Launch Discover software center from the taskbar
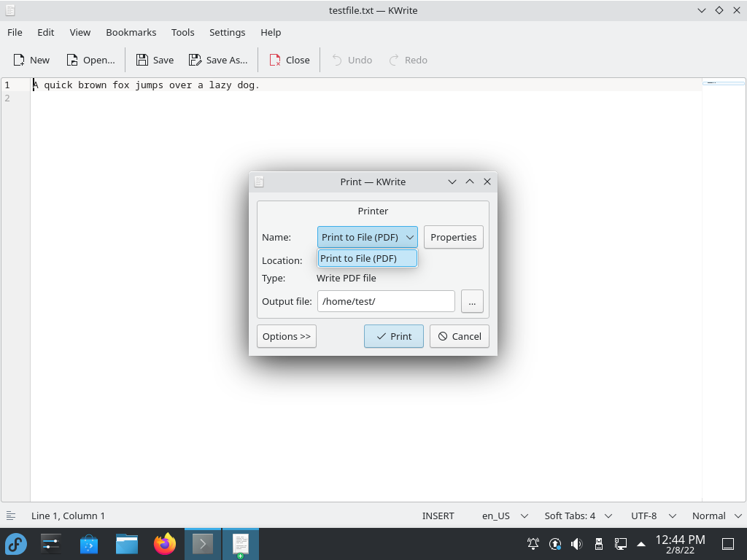Screen dimensions: 747x560 (88, 544)
